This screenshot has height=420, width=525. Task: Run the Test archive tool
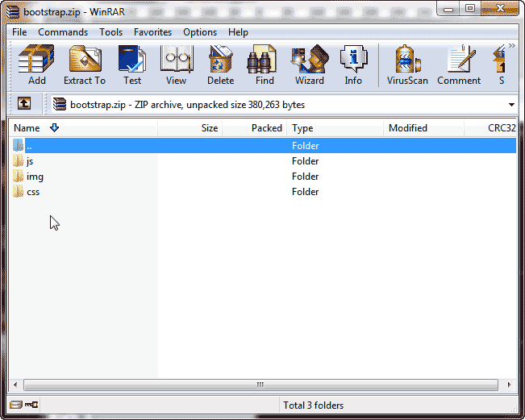tap(132, 65)
